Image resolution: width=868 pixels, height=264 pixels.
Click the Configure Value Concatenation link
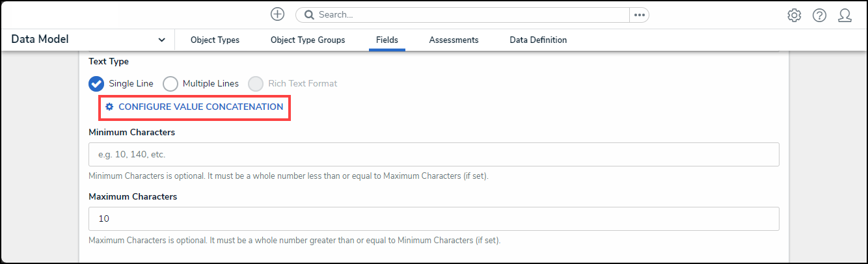(200, 107)
